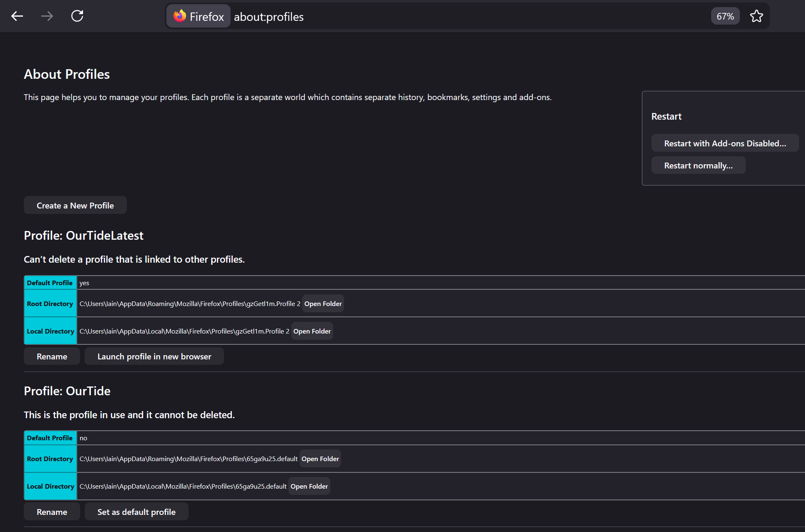Open Local Directory folder for OurTideLatest

312,331
